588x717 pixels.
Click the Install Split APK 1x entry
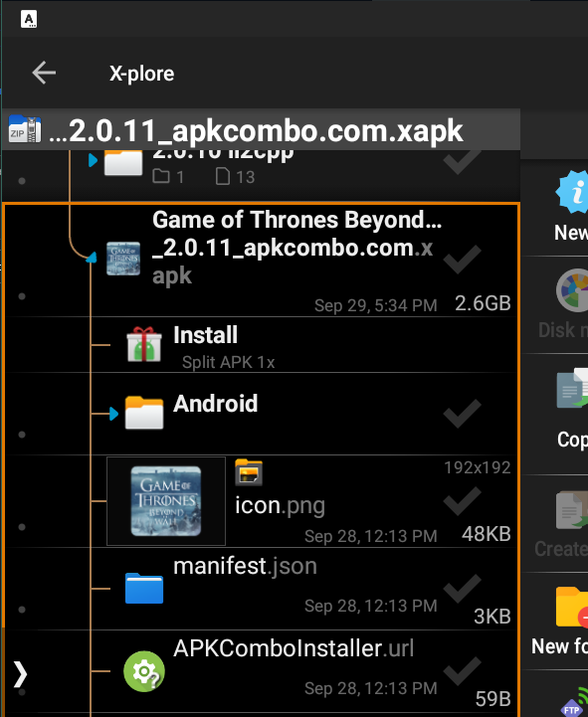click(261, 345)
